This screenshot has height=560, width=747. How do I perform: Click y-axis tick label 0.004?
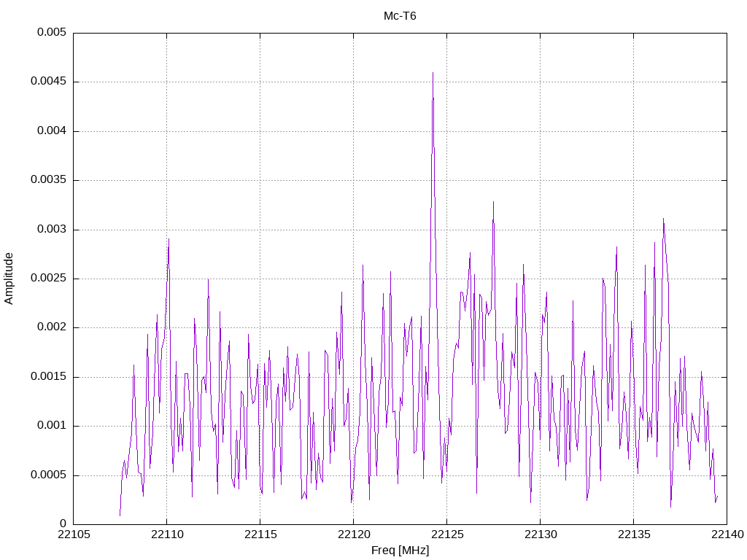pos(52,131)
